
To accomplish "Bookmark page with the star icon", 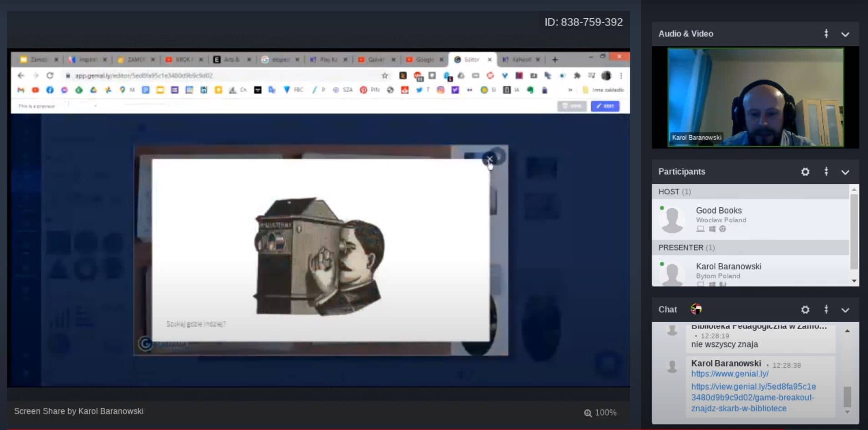I will 385,76.
